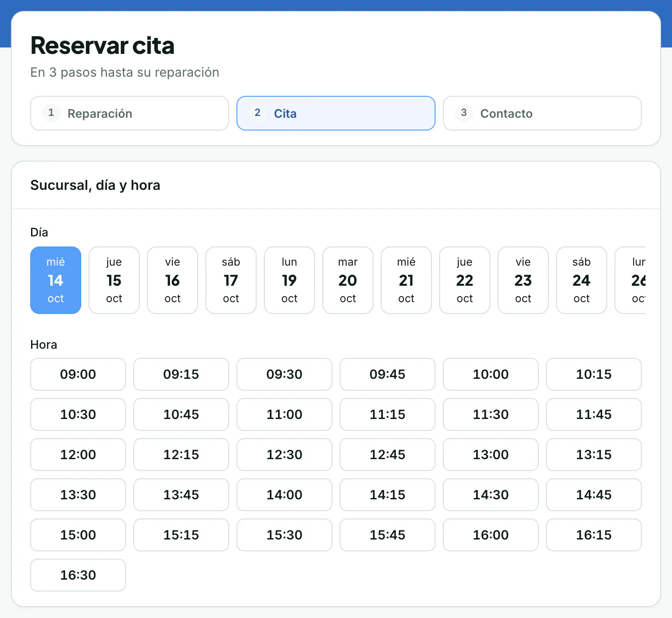
Task: Select Wednesday 14 oct date
Action: (x=56, y=280)
